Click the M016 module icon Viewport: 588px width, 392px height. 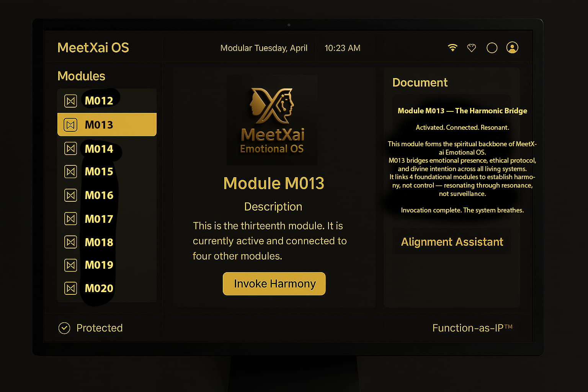tap(70, 195)
